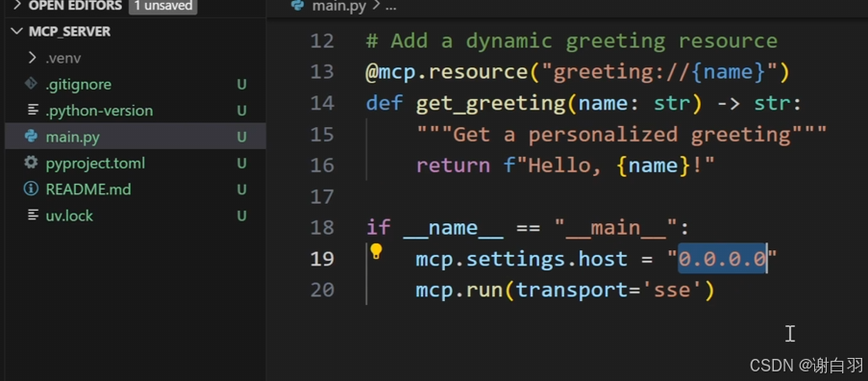Click line number 17 in the gutter
Viewport: 868px width, 381px height.
pyautogui.click(x=322, y=196)
